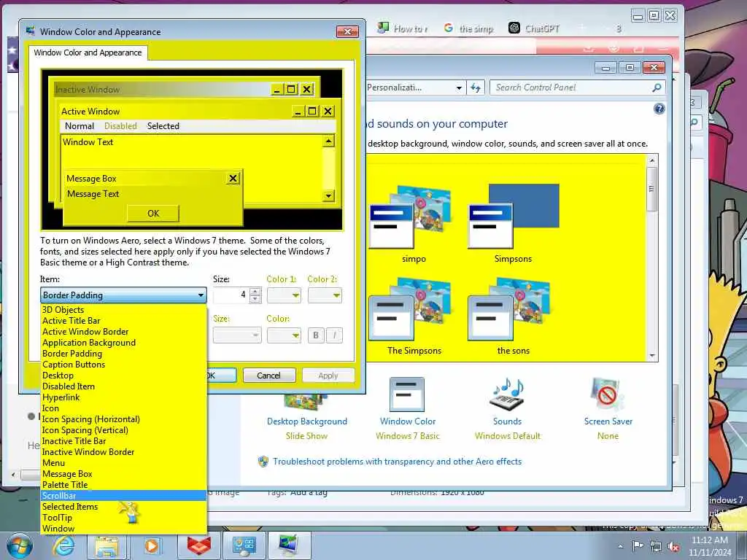747x560 pixels.
Task: Switch to the Google 'the simp' tab
Action: [469, 28]
